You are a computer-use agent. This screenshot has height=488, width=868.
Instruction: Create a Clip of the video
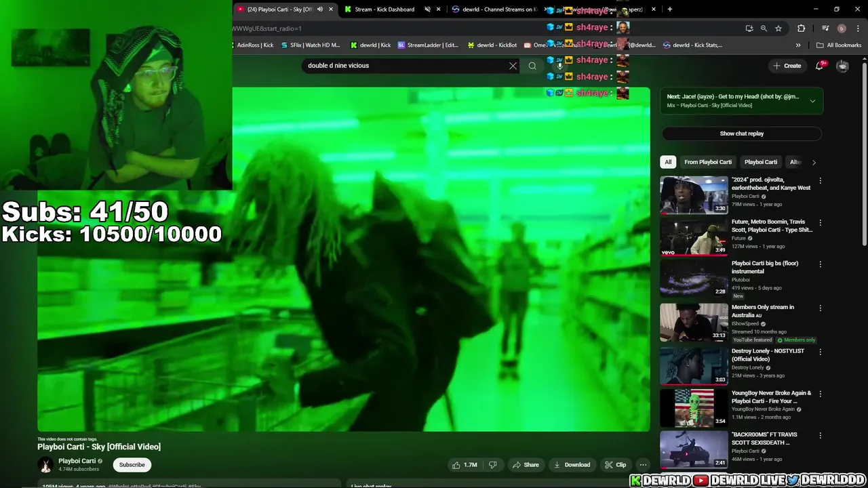coord(615,465)
